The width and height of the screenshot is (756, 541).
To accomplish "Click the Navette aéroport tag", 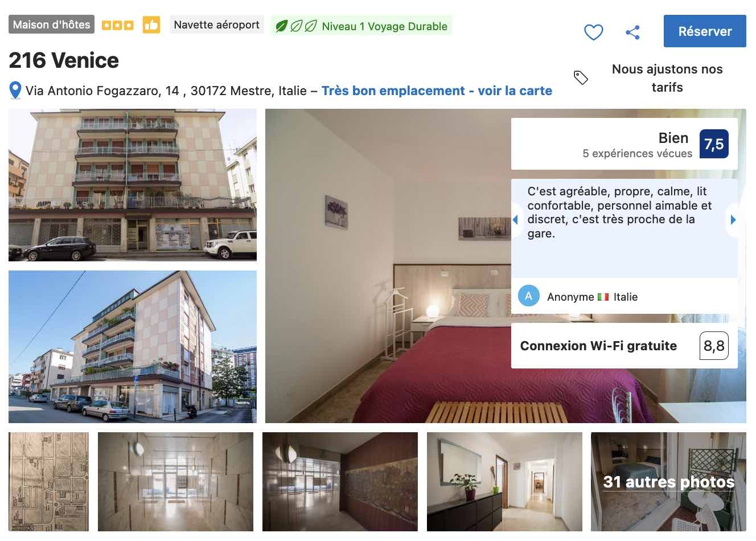I will point(217,25).
